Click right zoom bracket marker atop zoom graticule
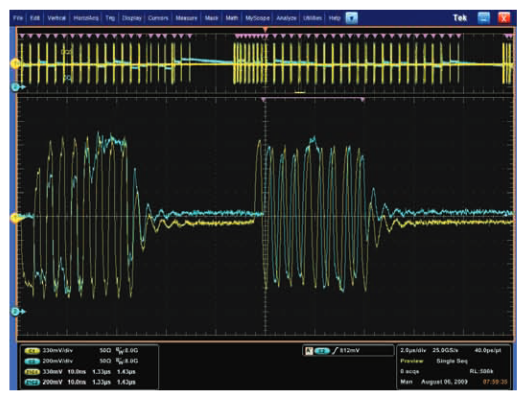The height and width of the screenshot is (397, 528). [x=362, y=100]
